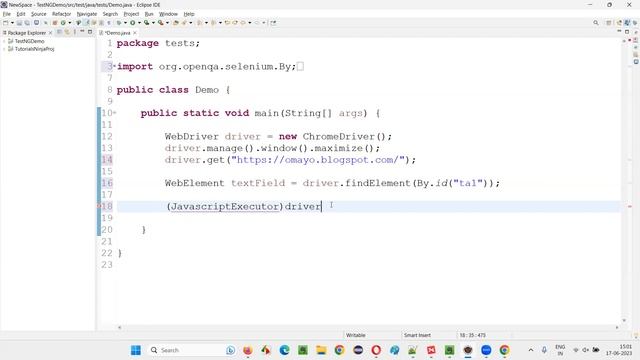Toggle Link with Editor in Package Explorer
This screenshot has height=360, width=640.
[67, 32]
